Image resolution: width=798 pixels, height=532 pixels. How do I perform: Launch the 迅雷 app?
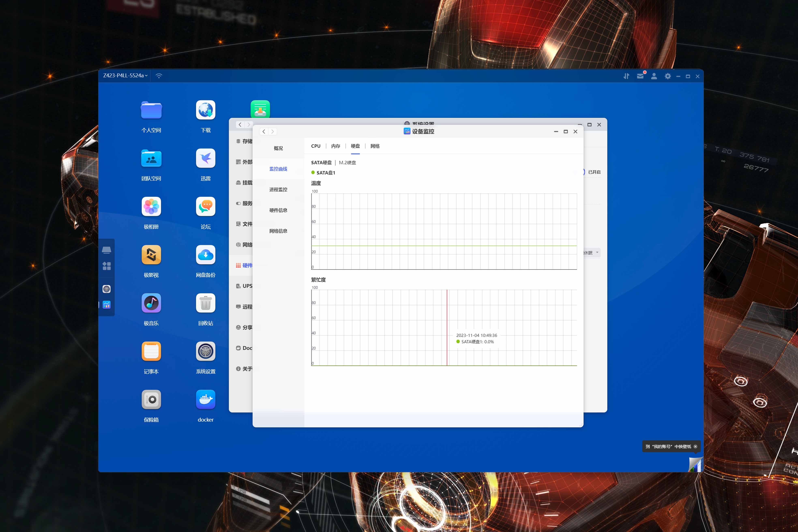click(x=206, y=158)
